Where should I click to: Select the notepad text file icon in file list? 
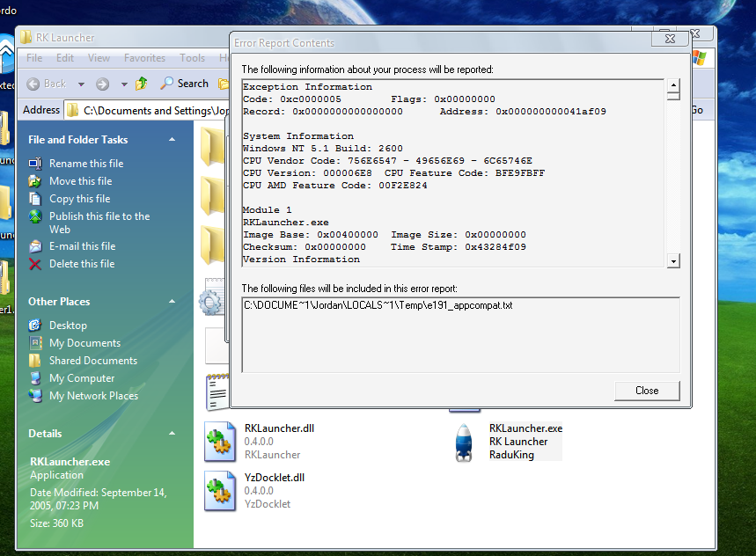[217, 392]
